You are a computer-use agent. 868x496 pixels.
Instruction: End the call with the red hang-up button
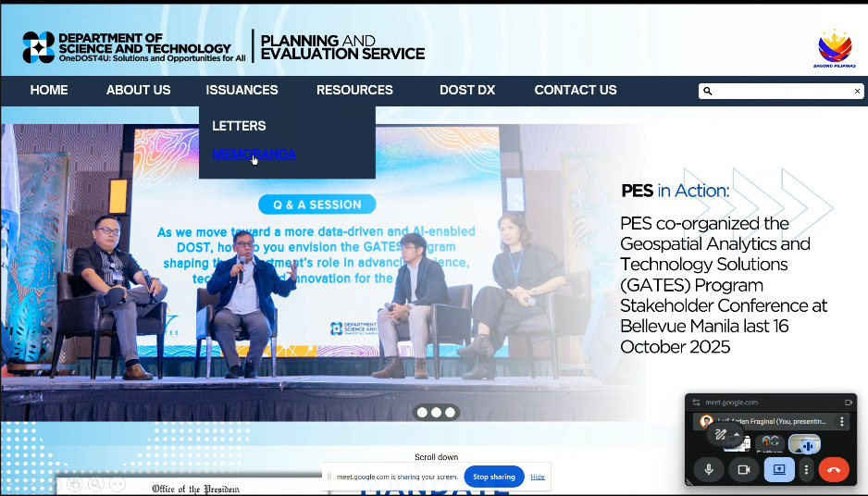[834, 469]
